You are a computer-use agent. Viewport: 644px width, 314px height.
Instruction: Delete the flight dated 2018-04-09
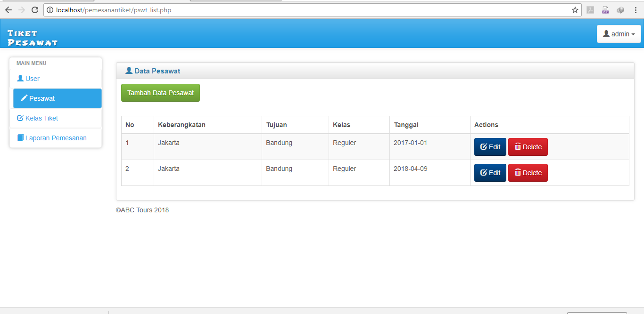click(x=528, y=173)
